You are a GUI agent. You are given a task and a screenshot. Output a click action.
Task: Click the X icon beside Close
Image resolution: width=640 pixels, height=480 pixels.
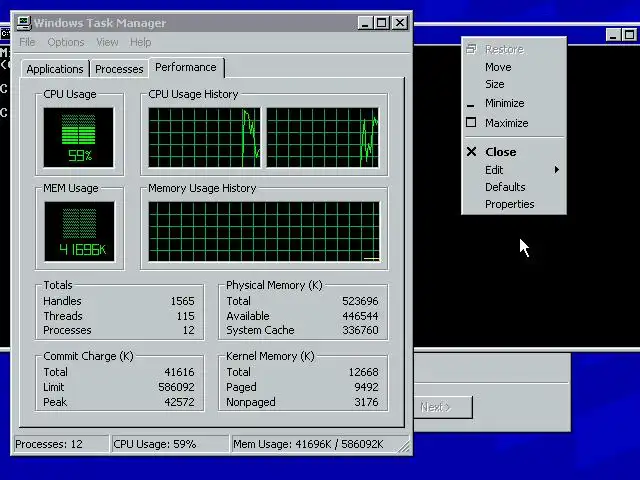471,152
